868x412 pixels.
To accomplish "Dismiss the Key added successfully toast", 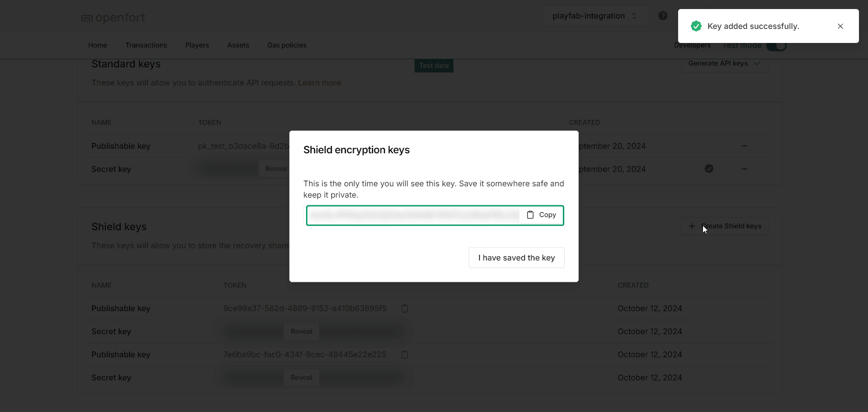I will click(x=840, y=26).
